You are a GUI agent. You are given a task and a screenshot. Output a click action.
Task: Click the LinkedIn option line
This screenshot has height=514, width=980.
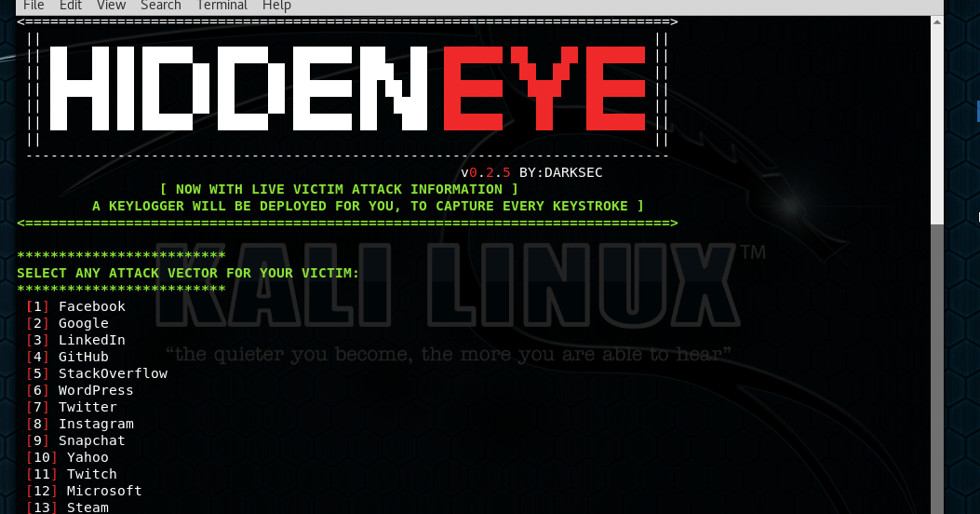tap(75, 340)
